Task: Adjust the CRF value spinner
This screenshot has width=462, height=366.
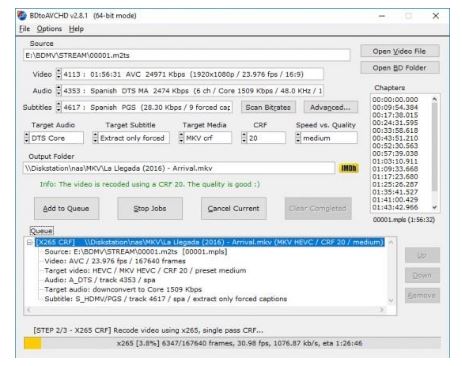Action: 244,138
